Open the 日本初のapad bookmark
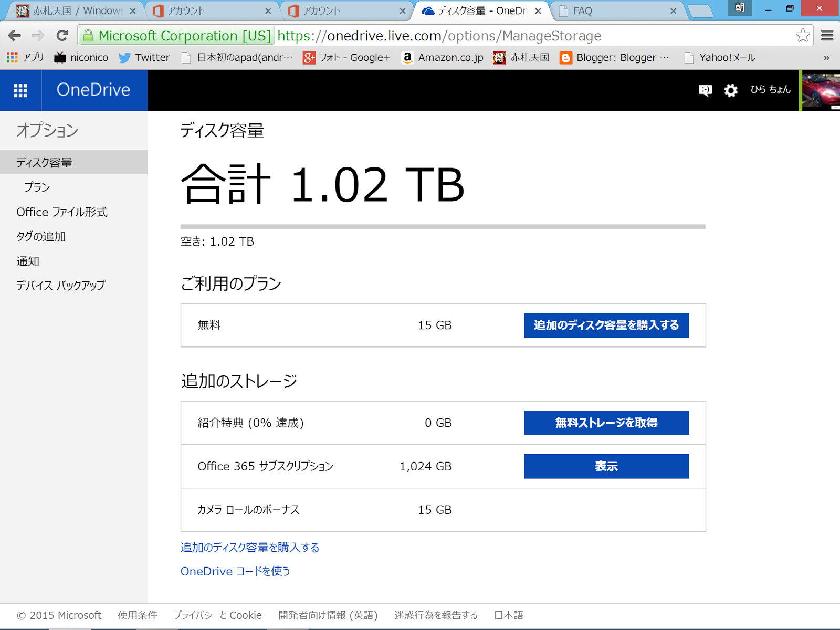The image size is (840, 630). pos(237,58)
